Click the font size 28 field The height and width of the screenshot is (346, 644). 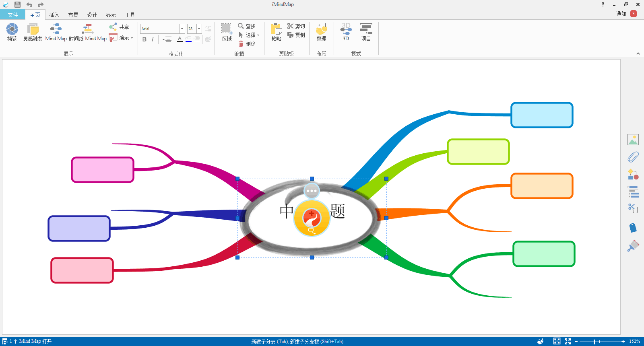(192, 29)
